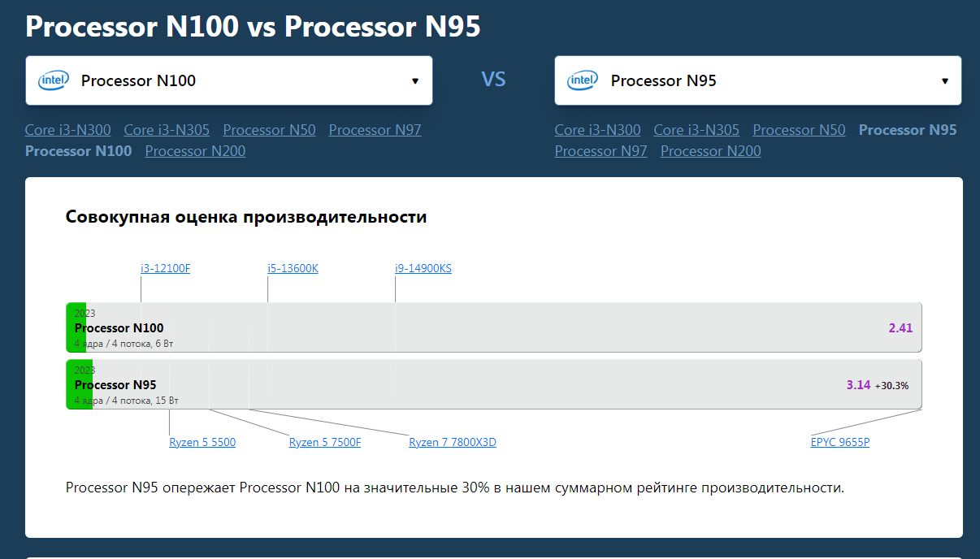Choose Processor N50 link under the N95 selector

point(799,130)
